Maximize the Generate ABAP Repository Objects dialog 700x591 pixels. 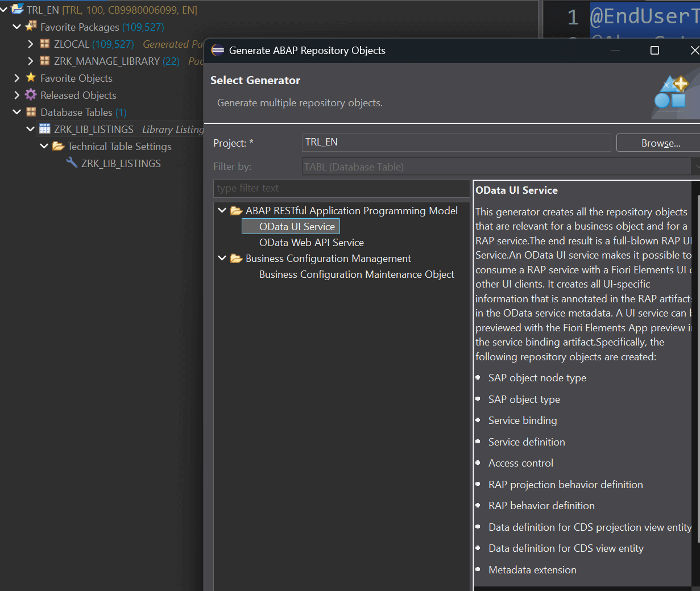pyautogui.click(x=655, y=51)
